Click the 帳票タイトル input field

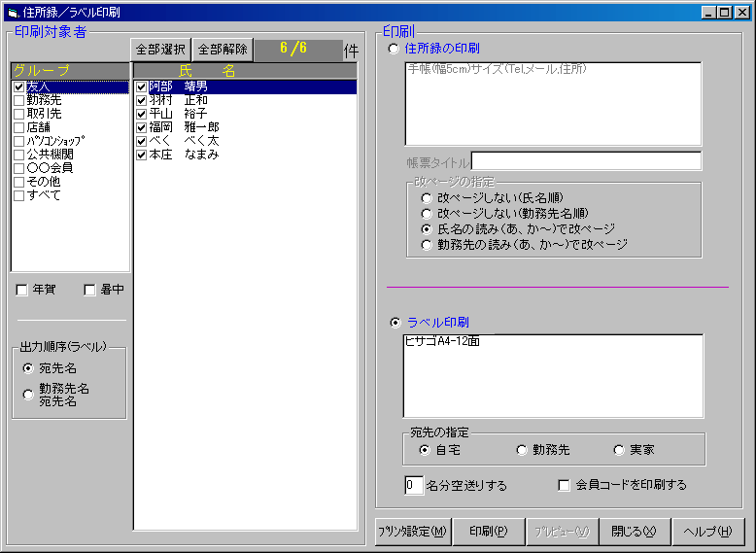(586, 161)
